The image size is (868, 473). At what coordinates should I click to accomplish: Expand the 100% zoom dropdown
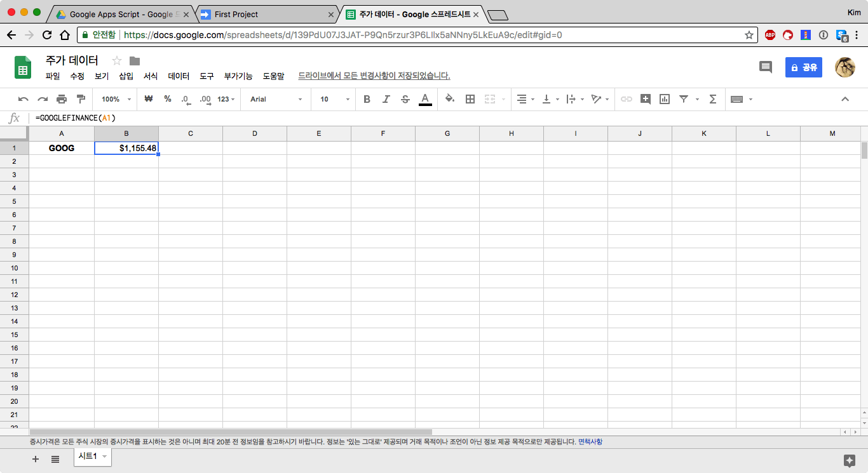pyautogui.click(x=116, y=99)
